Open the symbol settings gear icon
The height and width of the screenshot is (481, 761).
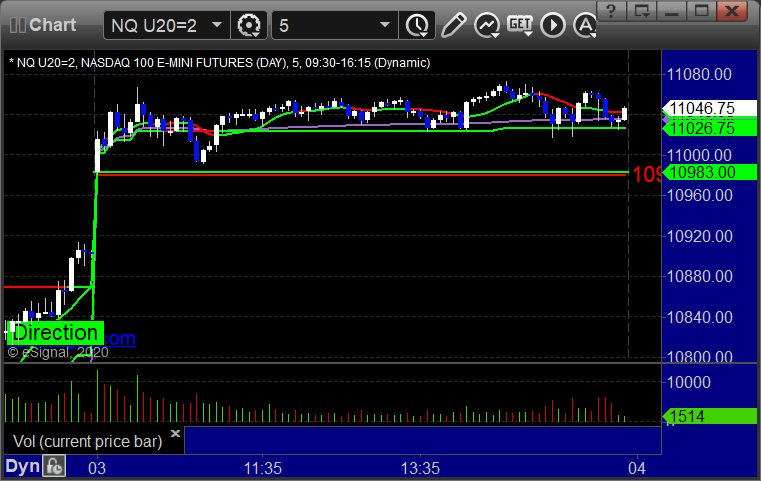point(248,25)
